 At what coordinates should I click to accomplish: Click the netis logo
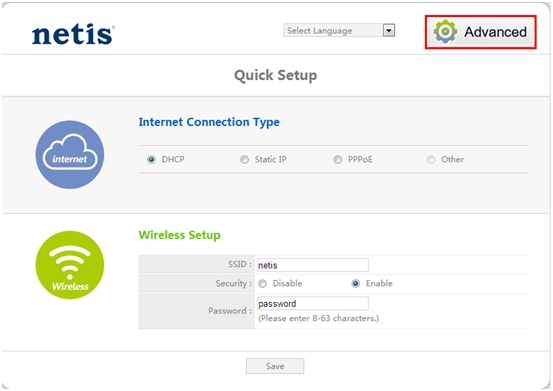click(73, 34)
